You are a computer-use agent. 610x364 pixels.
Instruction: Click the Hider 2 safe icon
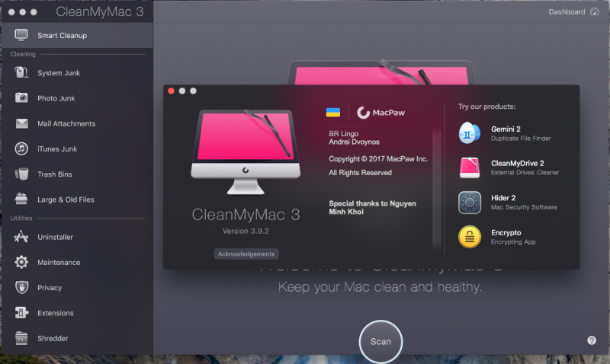(470, 203)
